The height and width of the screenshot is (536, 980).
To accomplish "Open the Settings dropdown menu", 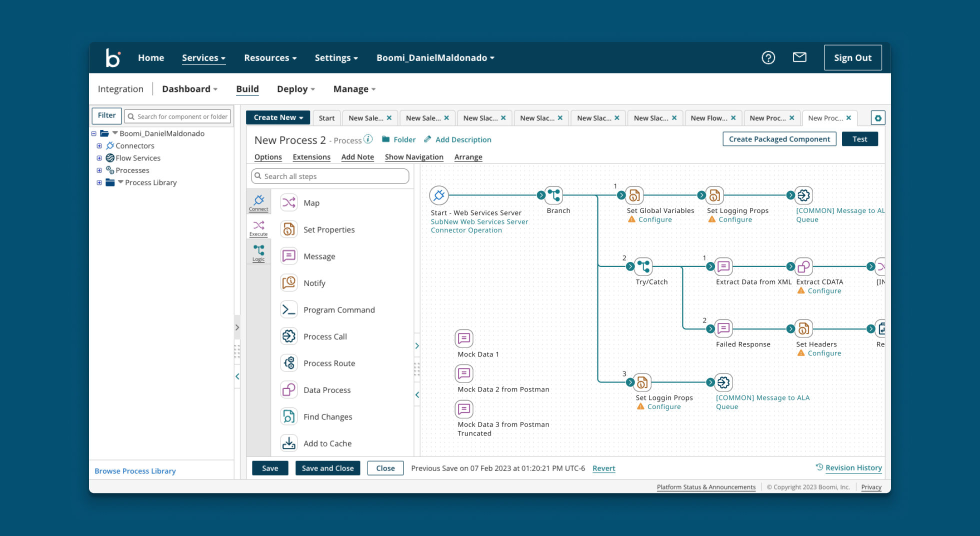I will point(336,58).
